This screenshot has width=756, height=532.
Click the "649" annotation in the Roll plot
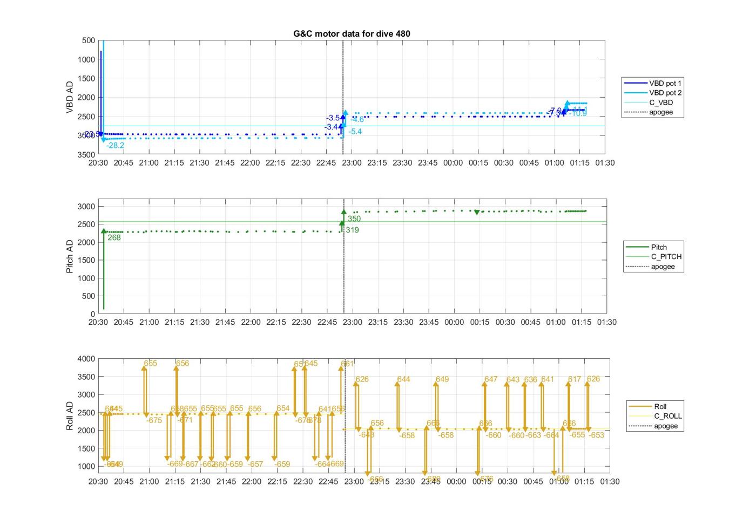point(442,379)
